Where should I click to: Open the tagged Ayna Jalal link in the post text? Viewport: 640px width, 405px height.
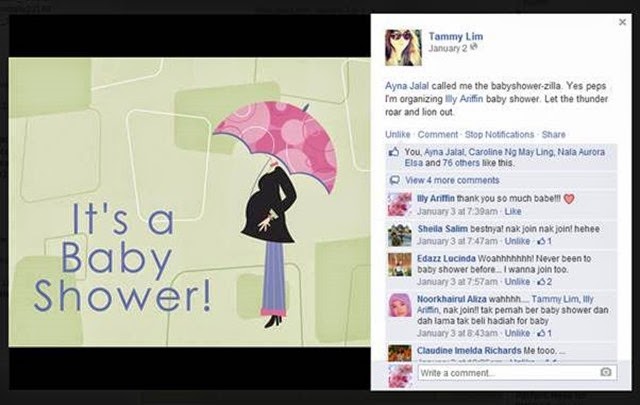click(407, 86)
